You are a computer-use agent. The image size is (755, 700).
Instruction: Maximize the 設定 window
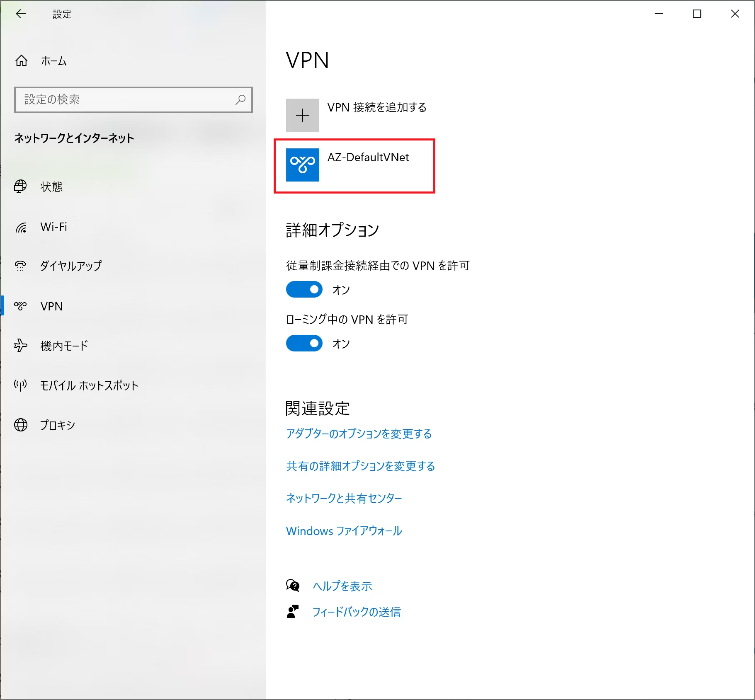(697, 14)
